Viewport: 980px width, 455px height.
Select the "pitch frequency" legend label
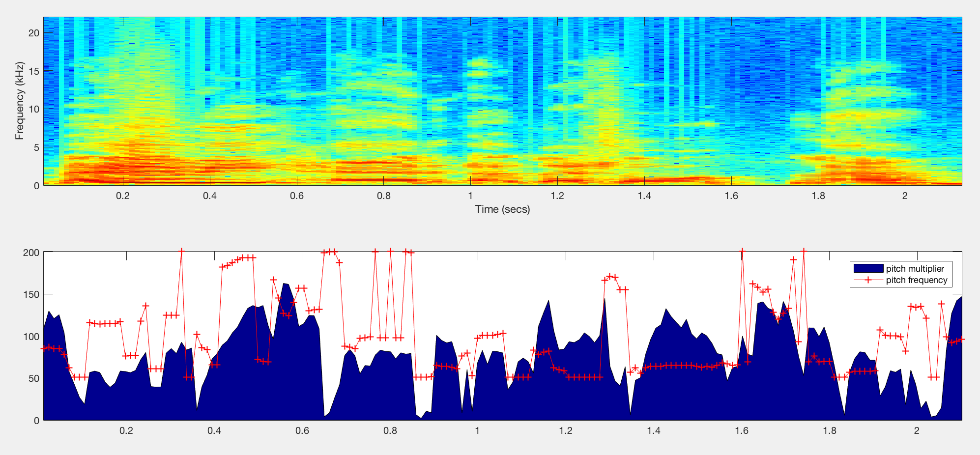tap(917, 280)
